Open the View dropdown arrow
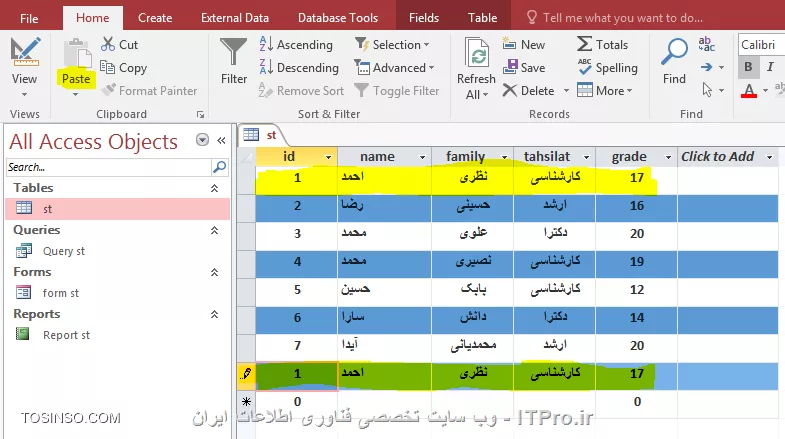The width and height of the screenshot is (785, 439). [24, 94]
